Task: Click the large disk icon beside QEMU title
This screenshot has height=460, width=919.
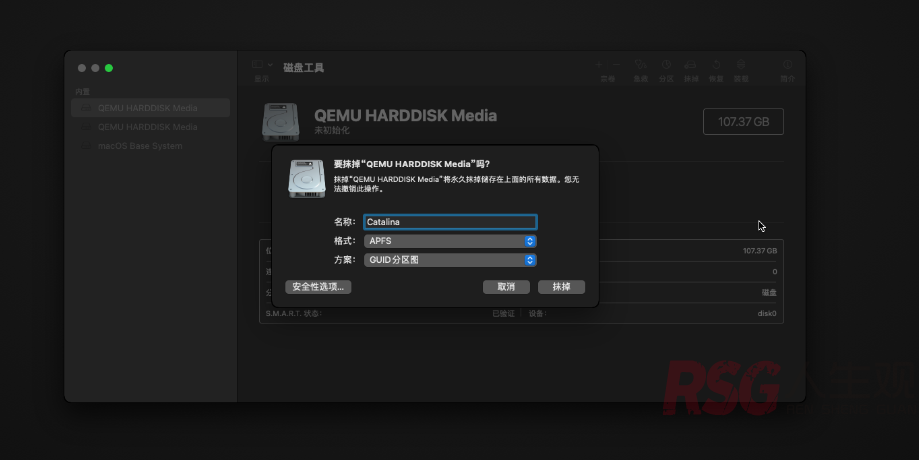Action: point(281,122)
